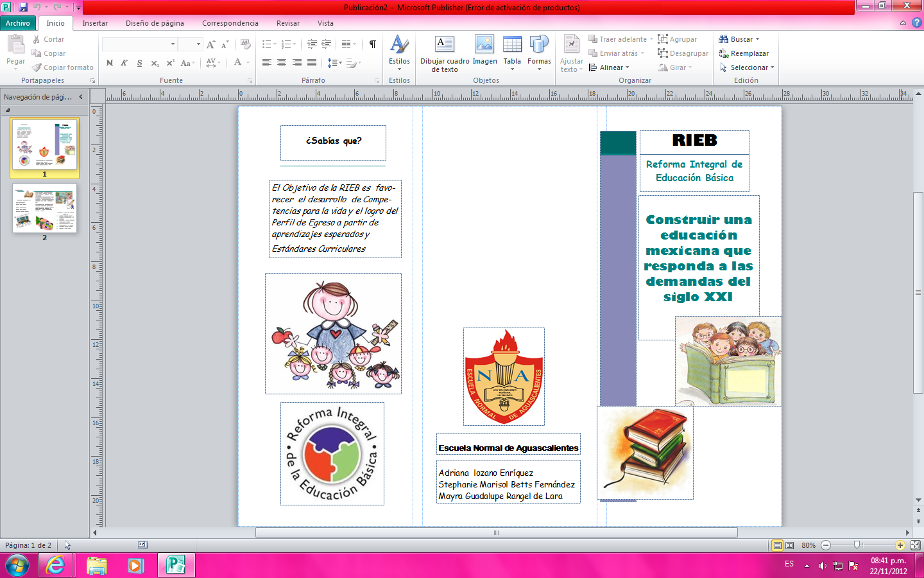Click Reemplazar in the Edición group
This screenshot has width=924, height=578.
tap(744, 53)
